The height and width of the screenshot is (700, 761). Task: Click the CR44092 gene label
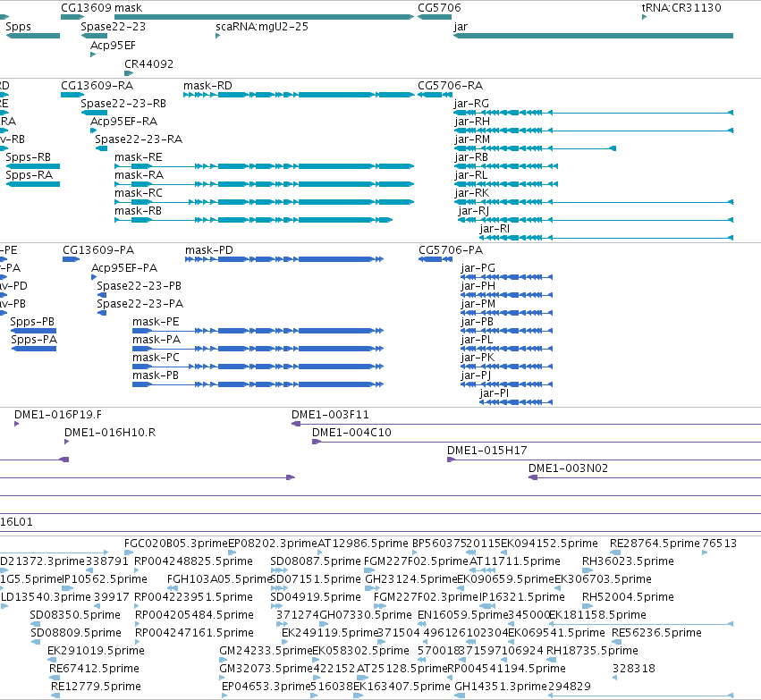coord(149,64)
